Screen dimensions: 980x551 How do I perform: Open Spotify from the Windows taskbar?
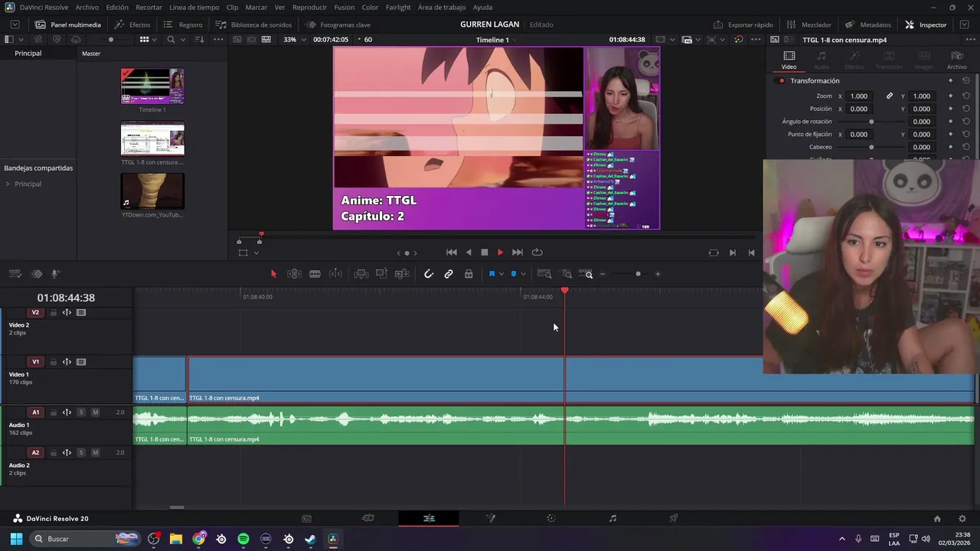tap(243, 539)
